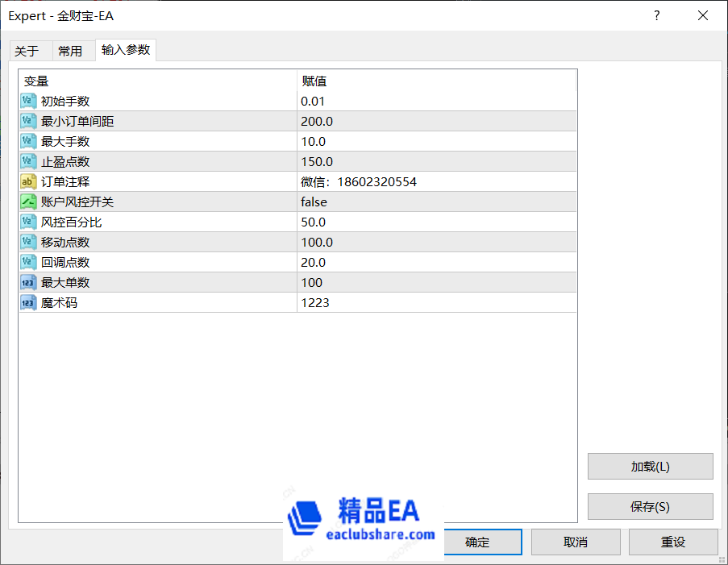The height and width of the screenshot is (565, 728).
Task: Click the help question mark button
Action: pyautogui.click(x=658, y=15)
